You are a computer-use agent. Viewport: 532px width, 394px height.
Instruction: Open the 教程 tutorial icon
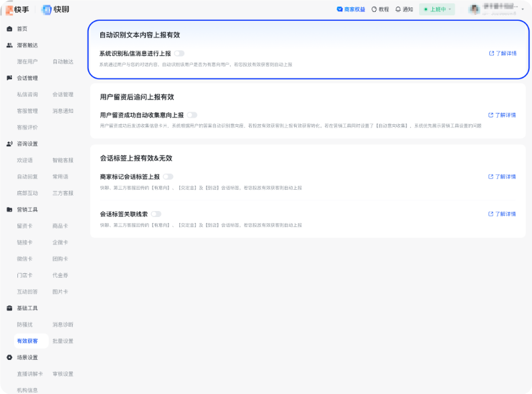[374, 9]
